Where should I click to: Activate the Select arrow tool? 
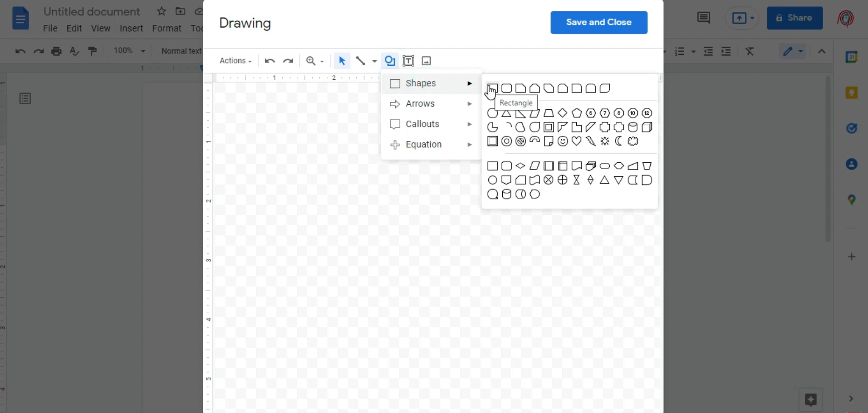click(342, 61)
